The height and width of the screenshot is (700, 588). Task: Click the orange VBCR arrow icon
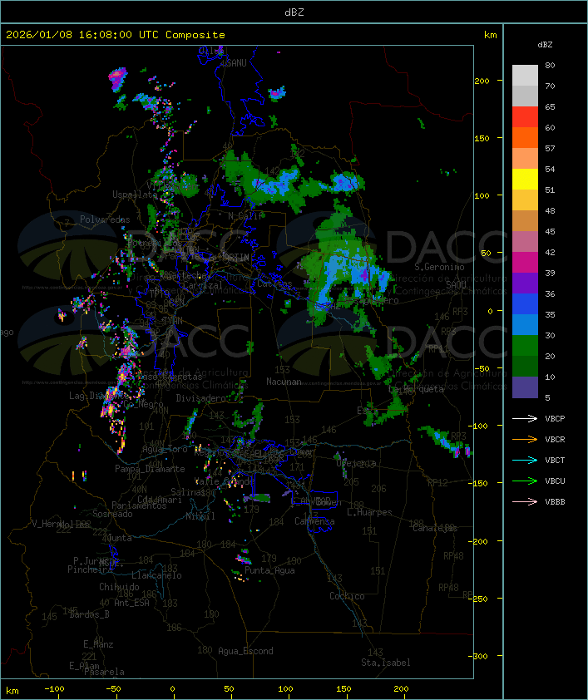tap(525, 439)
